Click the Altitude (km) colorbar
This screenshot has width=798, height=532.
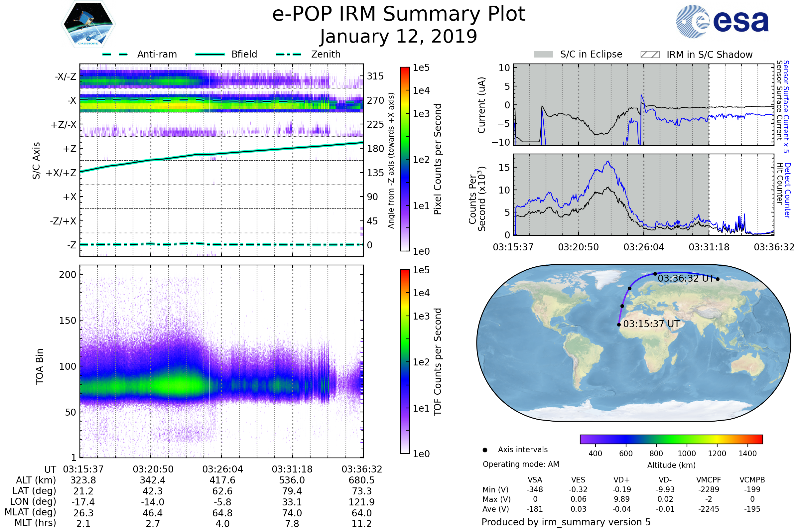point(671,439)
